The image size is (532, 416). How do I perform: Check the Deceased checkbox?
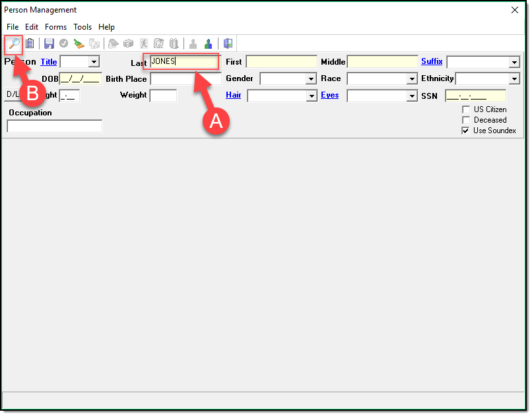click(466, 120)
